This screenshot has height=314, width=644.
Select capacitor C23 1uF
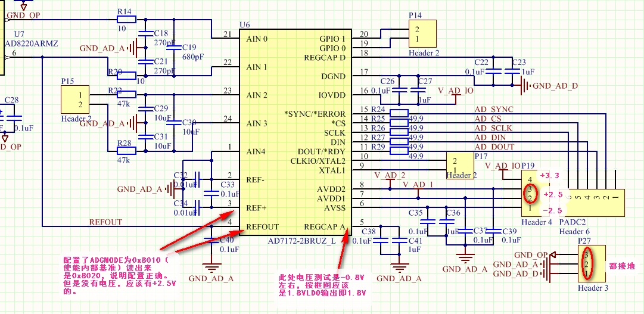pos(512,71)
